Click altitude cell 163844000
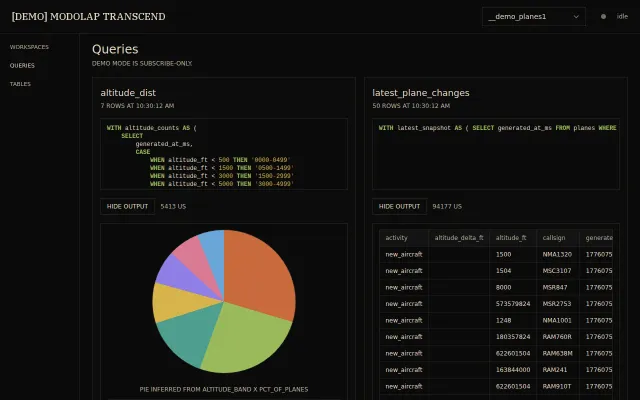The image size is (640, 400). coord(513,370)
